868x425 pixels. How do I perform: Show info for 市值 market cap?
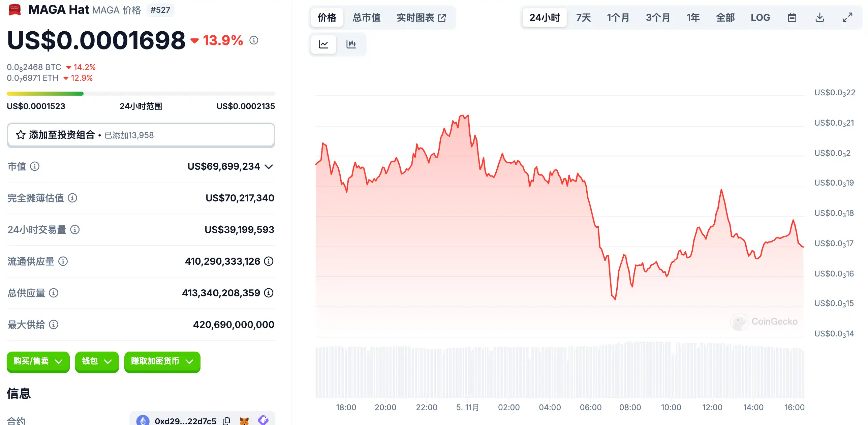tap(35, 166)
